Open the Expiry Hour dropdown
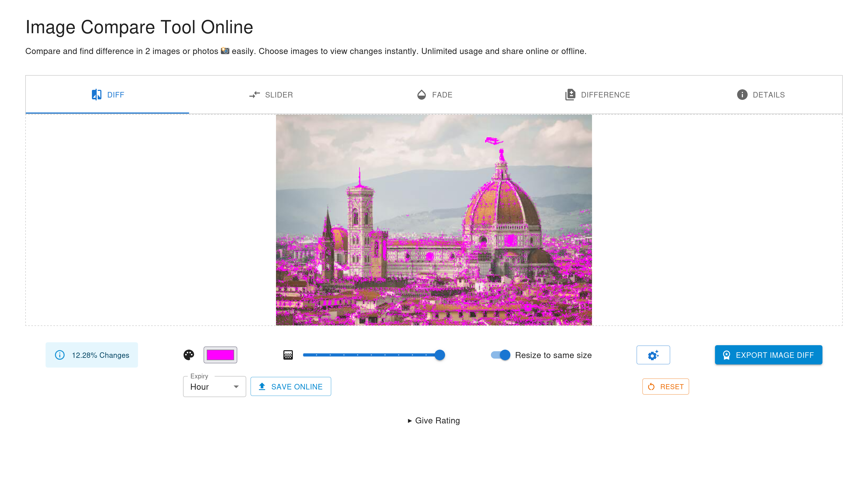Image resolution: width=868 pixels, height=498 pixels. [214, 387]
